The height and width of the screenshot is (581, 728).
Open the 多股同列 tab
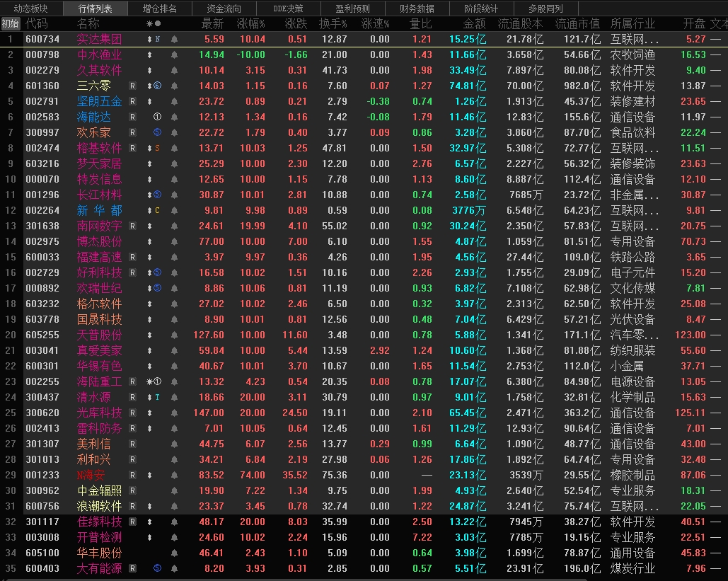tap(545, 8)
